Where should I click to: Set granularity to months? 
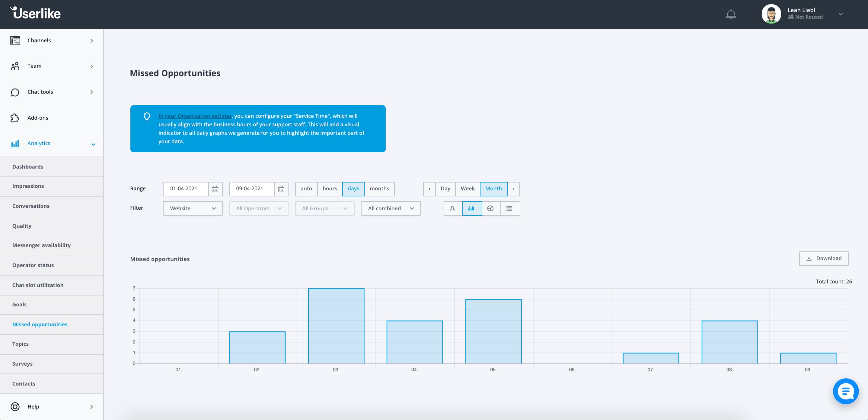click(379, 189)
